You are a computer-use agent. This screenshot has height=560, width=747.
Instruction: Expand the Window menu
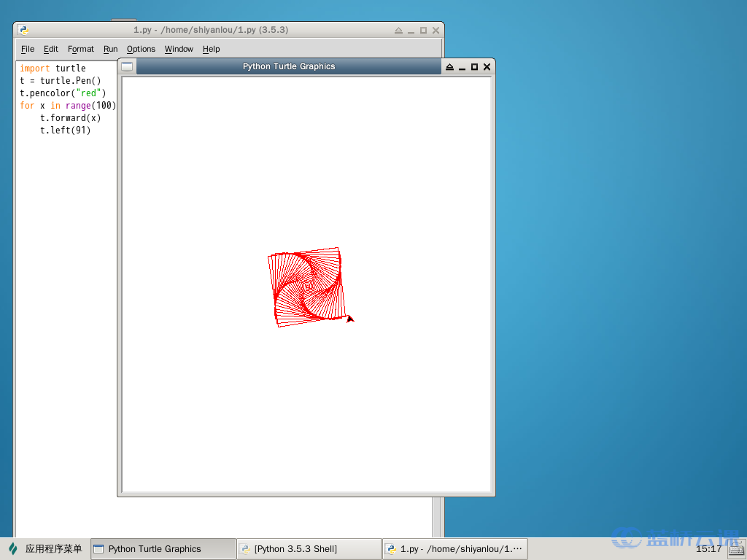[179, 49]
